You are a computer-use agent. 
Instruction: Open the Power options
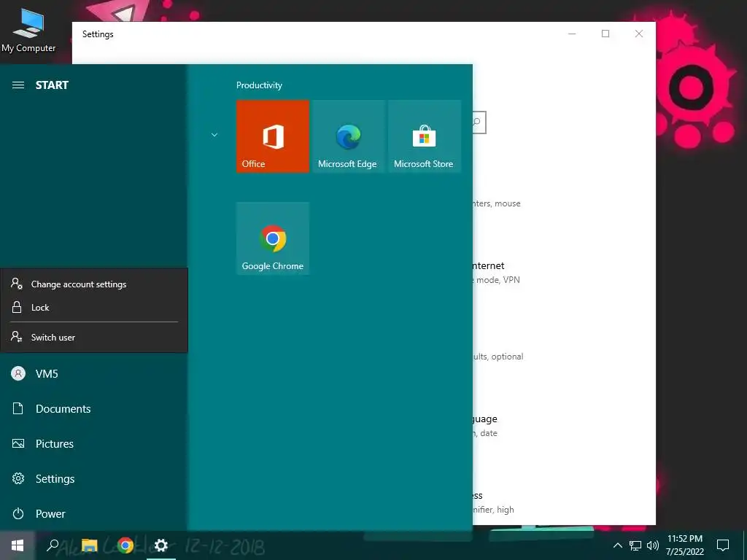(93, 514)
